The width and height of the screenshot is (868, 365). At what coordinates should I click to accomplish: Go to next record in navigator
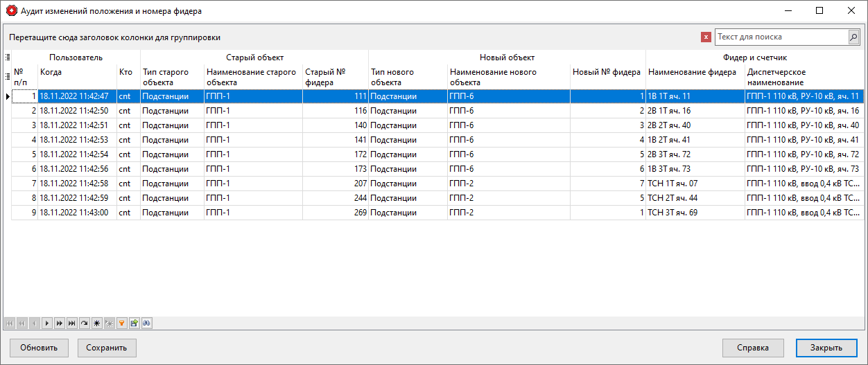pyautogui.click(x=47, y=323)
